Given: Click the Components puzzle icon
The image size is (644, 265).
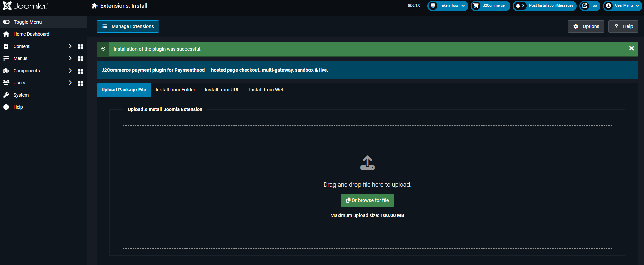Looking at the screenshot, I should [6, 71].
